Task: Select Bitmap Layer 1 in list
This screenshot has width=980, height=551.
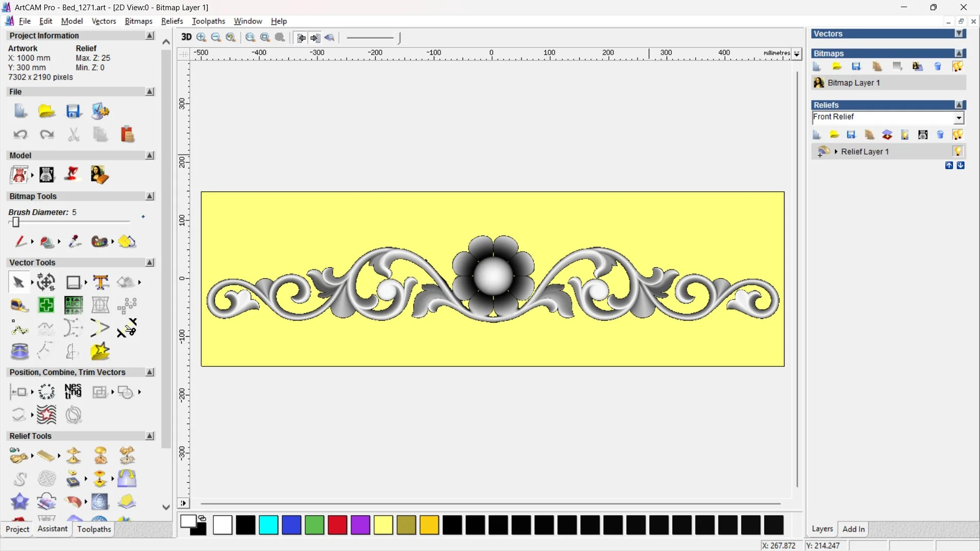Action: point(853,83)
